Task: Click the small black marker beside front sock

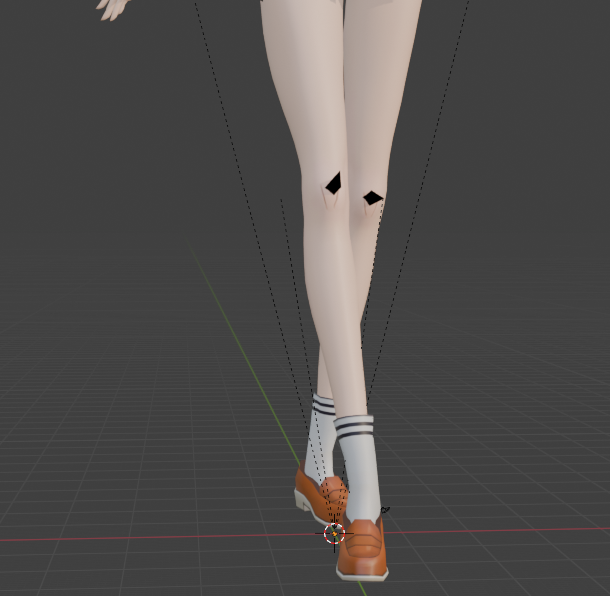Action: tap(385, 509)
